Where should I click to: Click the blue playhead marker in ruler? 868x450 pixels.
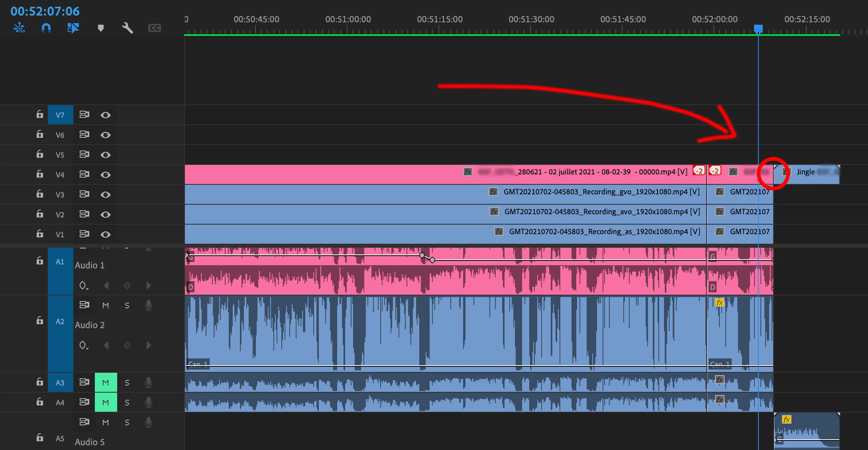(758, 29)
